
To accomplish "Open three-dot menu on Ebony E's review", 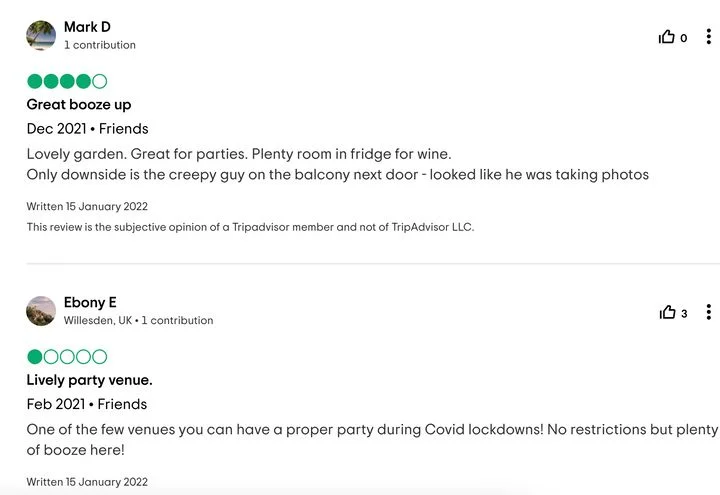I will 709,312.
